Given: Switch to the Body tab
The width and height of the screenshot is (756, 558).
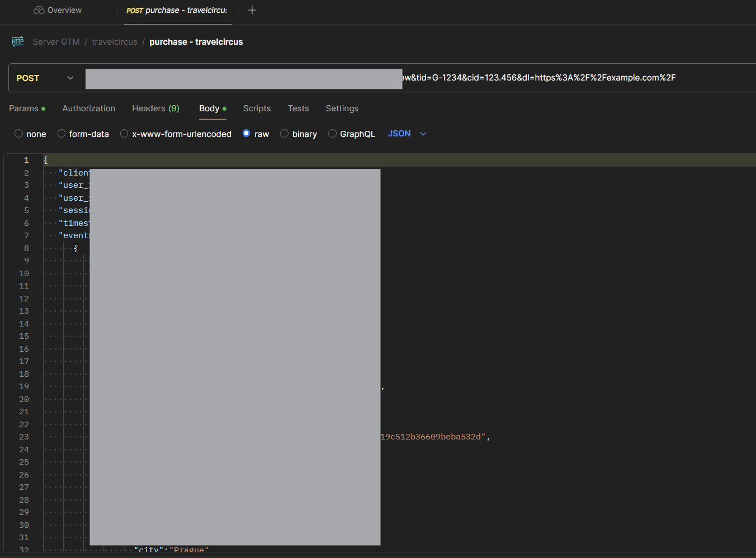Looking at the screenshot, I should point(212,108).
